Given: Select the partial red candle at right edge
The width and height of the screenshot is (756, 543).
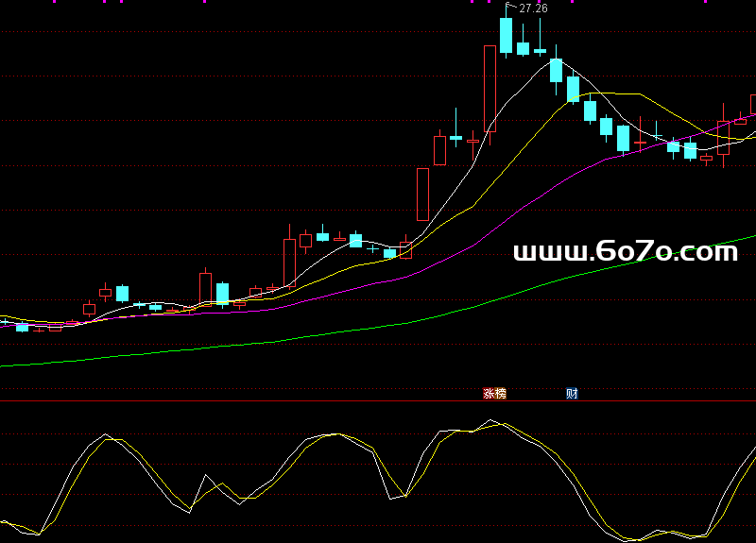Looking at the screenshot, I should (x=753, y=104).
